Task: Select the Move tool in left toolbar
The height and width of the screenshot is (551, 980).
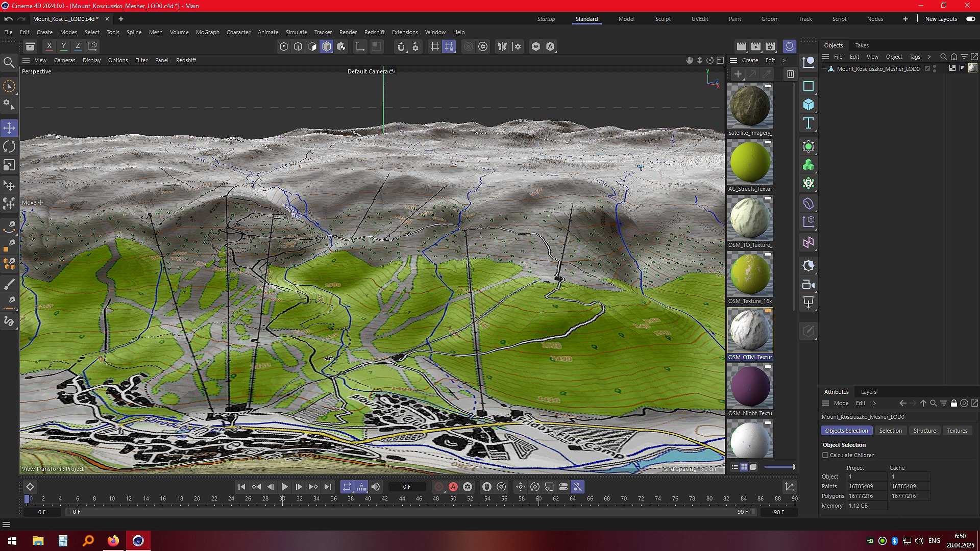Action: coord(9,128)
